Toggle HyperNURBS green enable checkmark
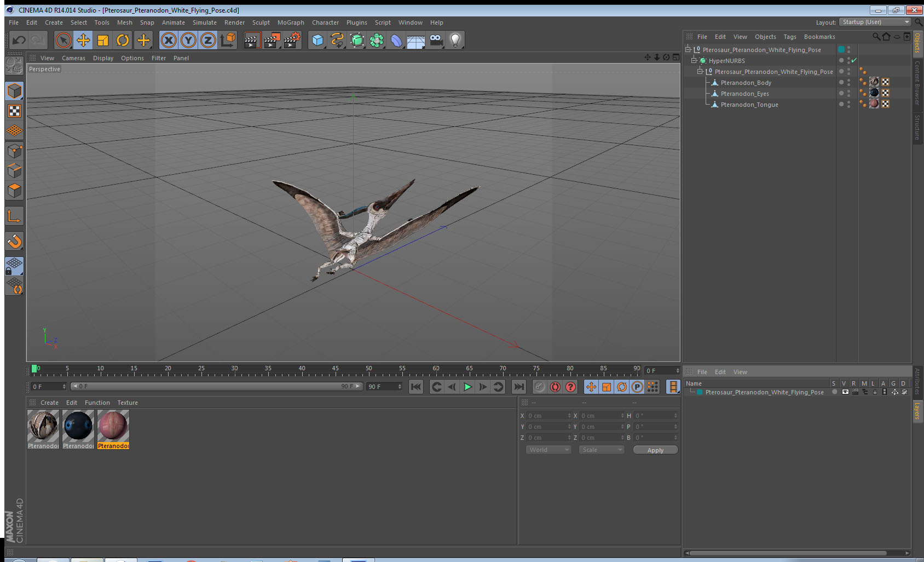 854,60
